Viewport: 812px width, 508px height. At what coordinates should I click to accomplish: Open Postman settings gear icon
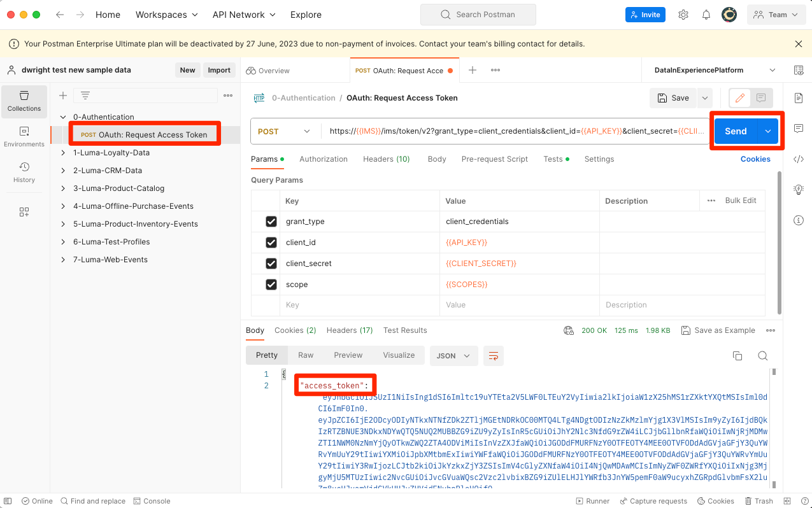tap(683, 15)
